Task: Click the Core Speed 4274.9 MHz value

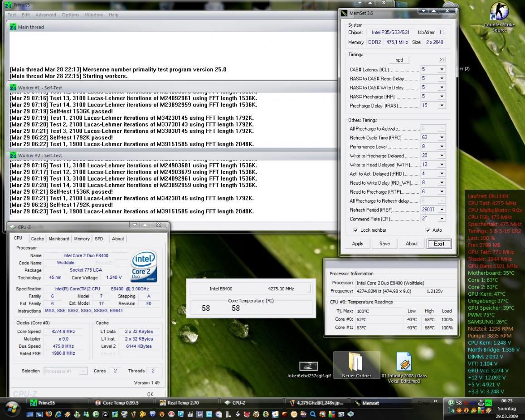Action: coord(63,331)
